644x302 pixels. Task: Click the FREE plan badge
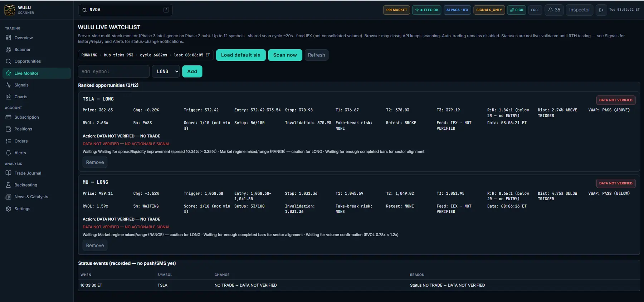(x=535, y=10)
